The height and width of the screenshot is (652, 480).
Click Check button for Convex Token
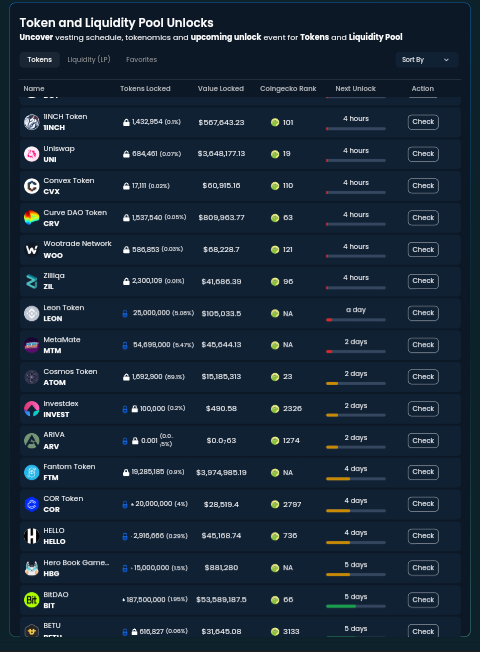(423, 186)
